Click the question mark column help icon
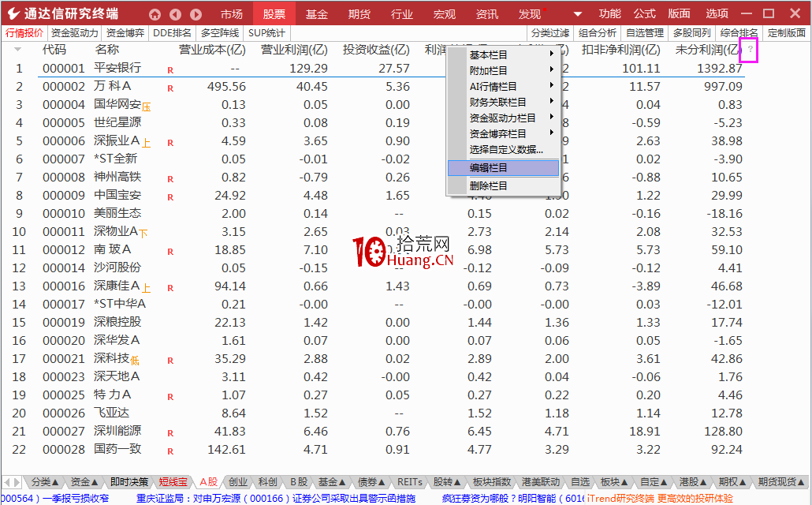 (750, 49)
